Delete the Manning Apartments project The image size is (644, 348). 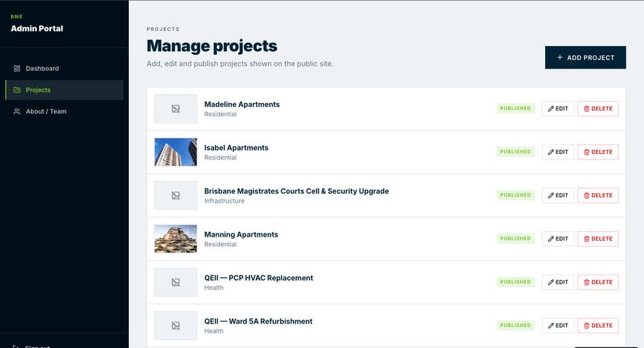click(598, 239)
